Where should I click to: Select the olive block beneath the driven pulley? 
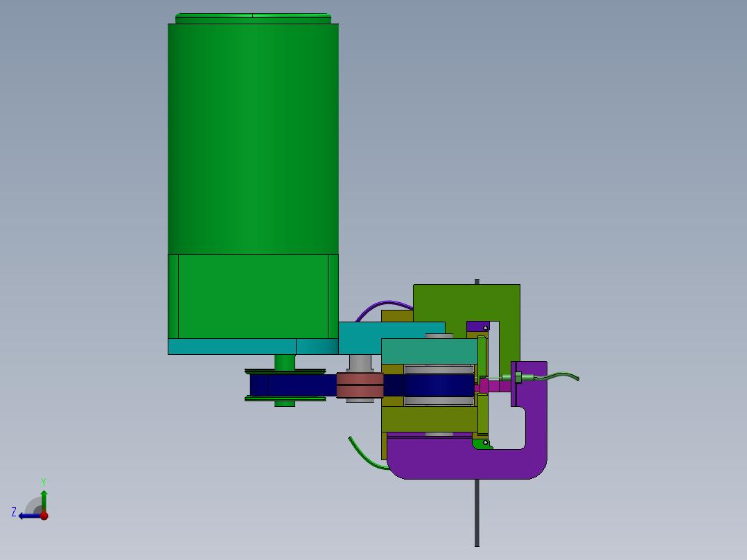[429, 419]
